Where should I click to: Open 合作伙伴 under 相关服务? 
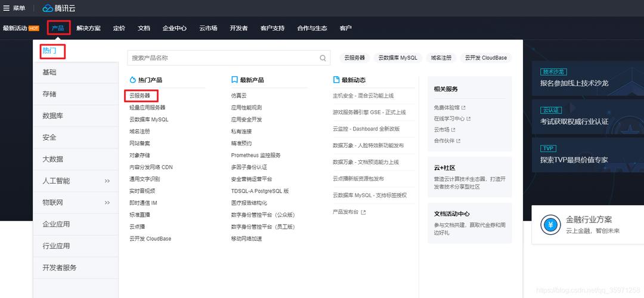444,141
